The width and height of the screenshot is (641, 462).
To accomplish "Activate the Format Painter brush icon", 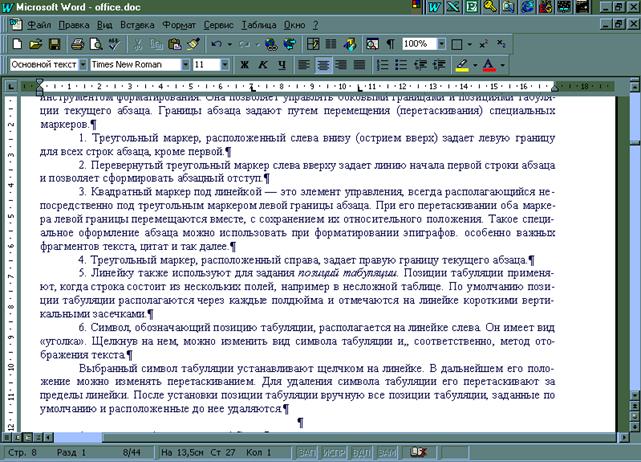I will coord(193,44).
